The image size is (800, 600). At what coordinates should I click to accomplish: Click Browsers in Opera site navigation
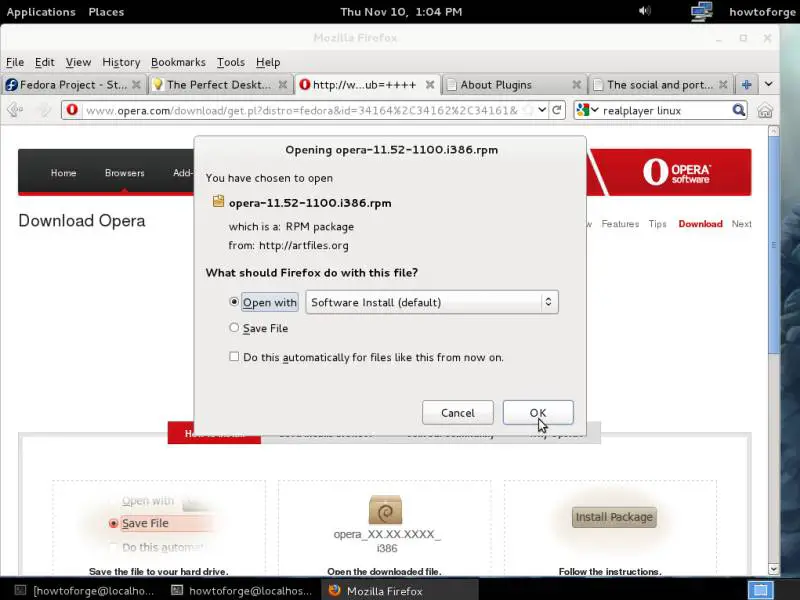(124, 172)
